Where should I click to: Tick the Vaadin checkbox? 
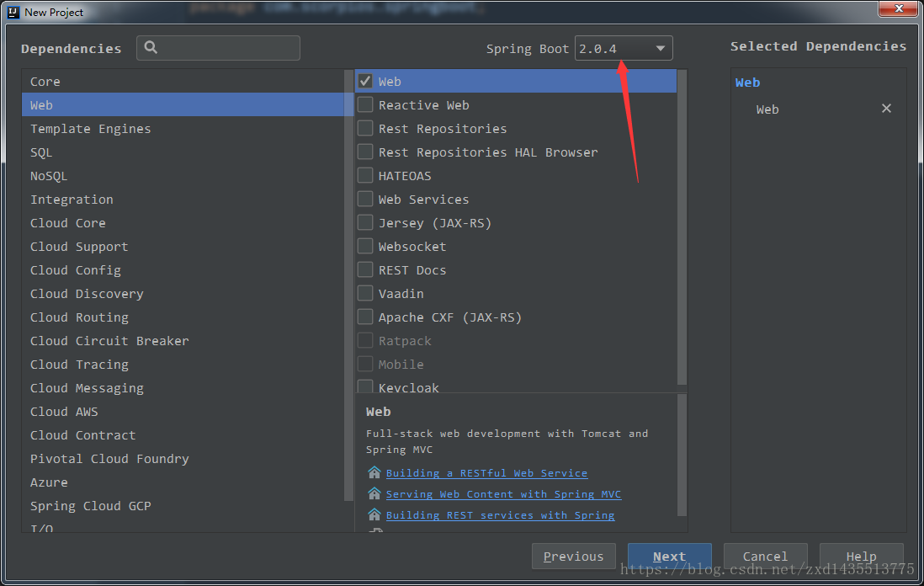365,293
